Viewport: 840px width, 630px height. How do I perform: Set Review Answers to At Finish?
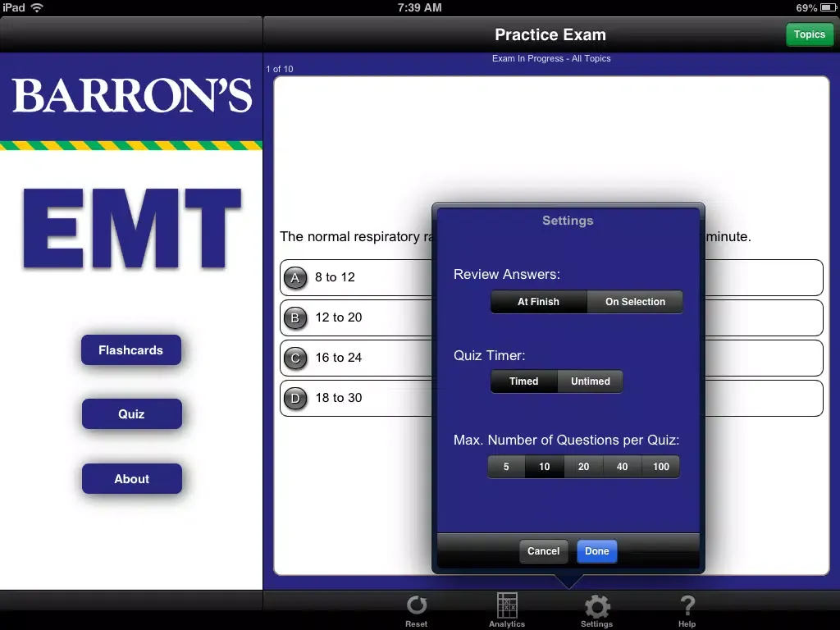pyautogui.click(x=538, y=302)
